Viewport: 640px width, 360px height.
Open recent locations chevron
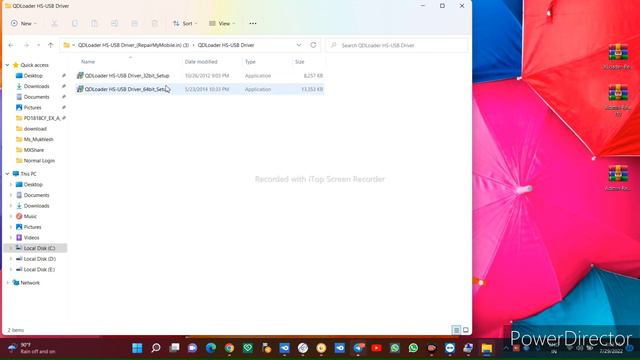click(x=38, y=45)
